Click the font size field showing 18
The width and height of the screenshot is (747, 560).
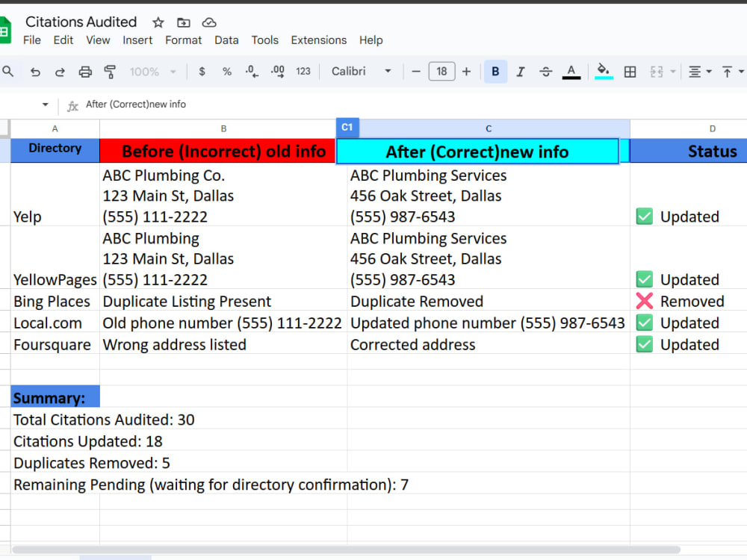point(441,72)
